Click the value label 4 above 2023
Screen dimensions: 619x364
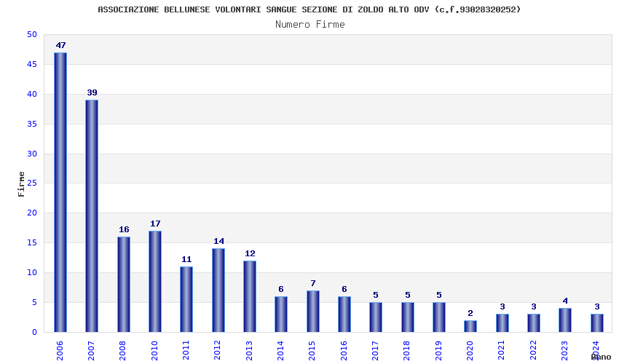click(x=565, y=301)
